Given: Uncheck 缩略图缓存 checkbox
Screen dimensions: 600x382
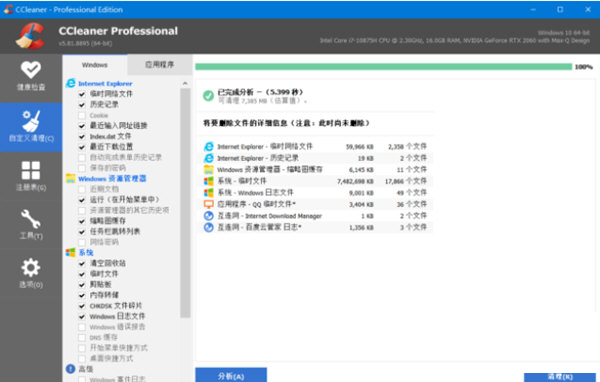Looking at the screenshot, I should [x=82, y=221].
